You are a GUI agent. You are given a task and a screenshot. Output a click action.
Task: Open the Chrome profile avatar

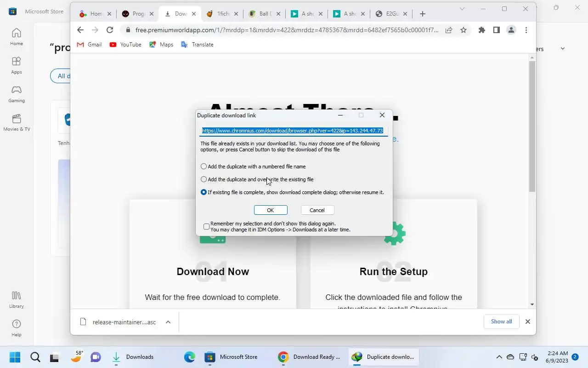511,30
